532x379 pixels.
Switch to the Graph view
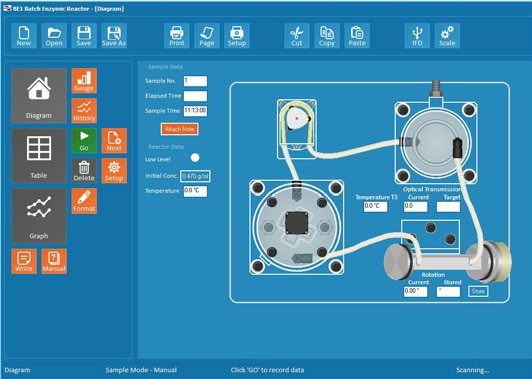pos(39,216)
